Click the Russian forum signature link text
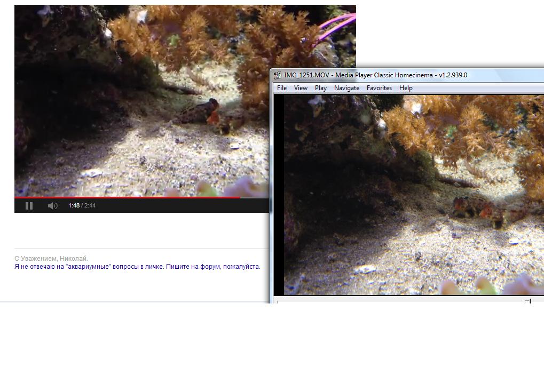 (x=137, y=267)
